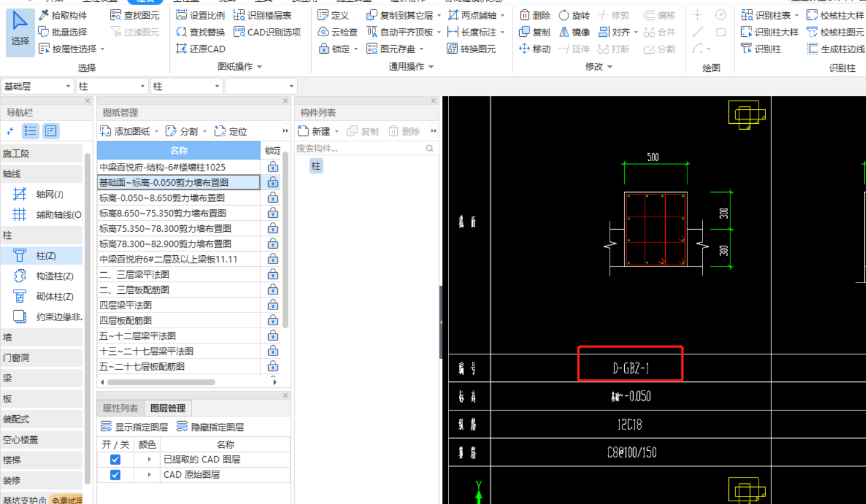Toggle lock for 标高8.650~75.350剪力墙布置图
This screenshot has width=866, height=504.
pos(273,213)
